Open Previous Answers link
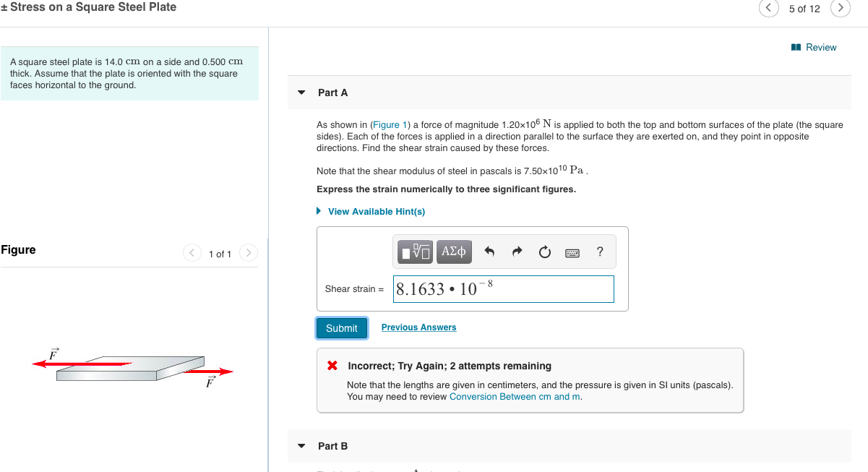Viewport: 868px width, 472px height. click(419, 327)
